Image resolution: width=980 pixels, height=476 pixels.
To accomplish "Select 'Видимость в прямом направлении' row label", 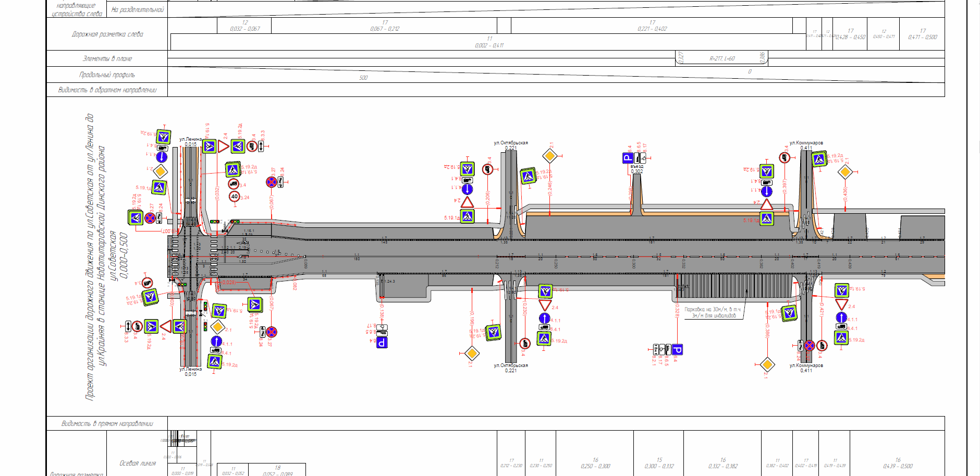I will click(107, 423).
